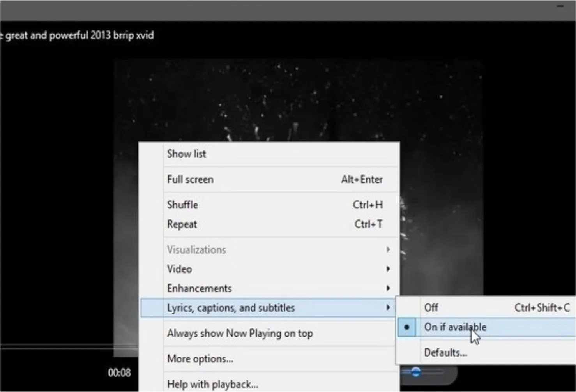This screenshot has width=576, height=392.
Task: Enable Repeat playback
Action: (182, 224)
